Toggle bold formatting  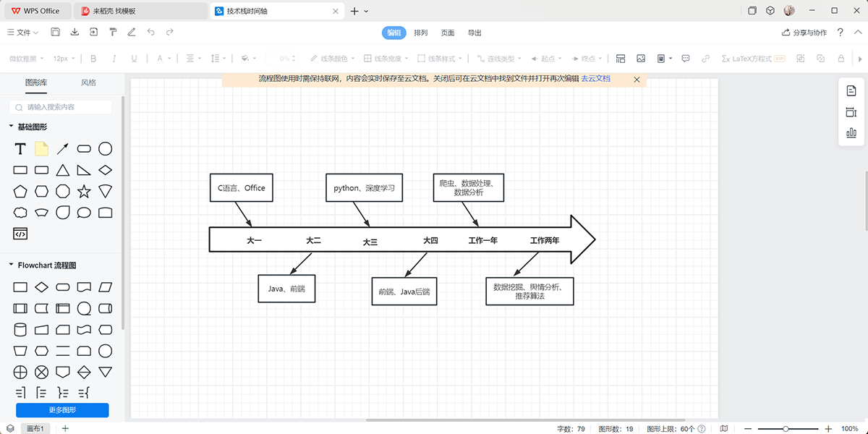point(93,59)
